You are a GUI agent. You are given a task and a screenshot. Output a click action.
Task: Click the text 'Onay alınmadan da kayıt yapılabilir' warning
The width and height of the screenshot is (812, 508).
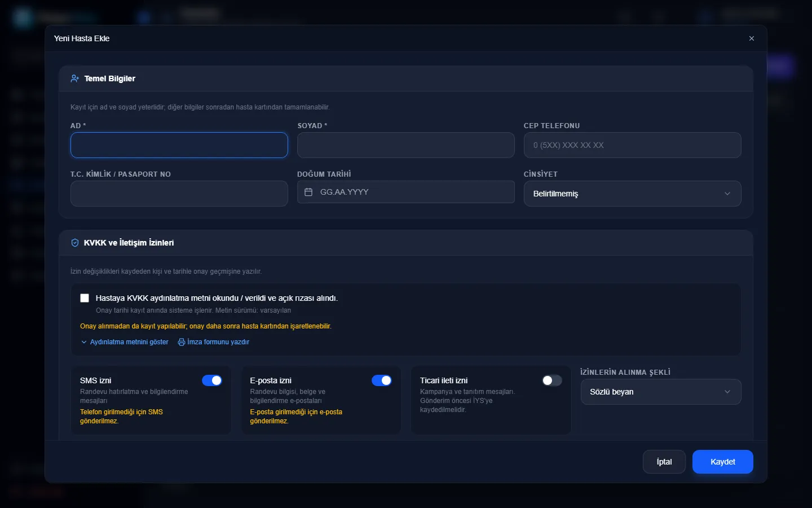(x=206, y=326)
